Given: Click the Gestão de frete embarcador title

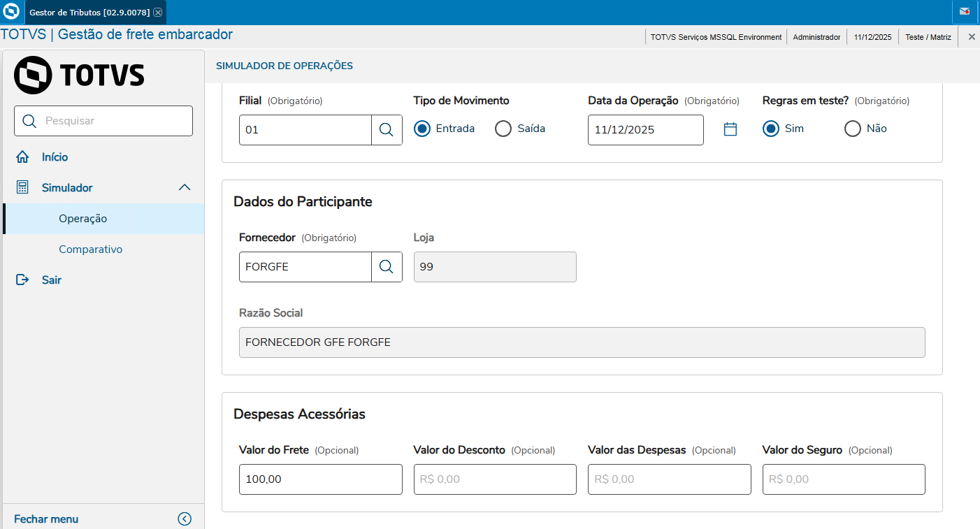Looking at the screenshot, I should click(145, 34).
